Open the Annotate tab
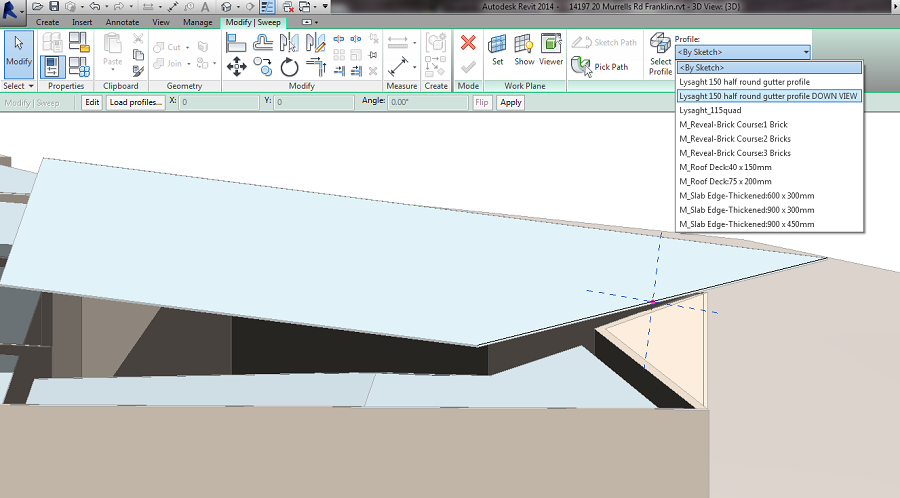 tap(122, 22)
